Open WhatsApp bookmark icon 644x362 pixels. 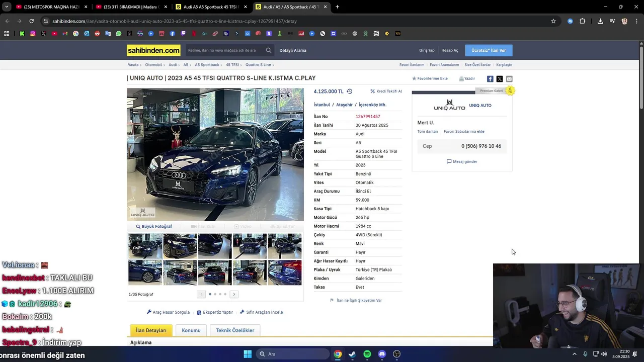(x=119, y=34)
